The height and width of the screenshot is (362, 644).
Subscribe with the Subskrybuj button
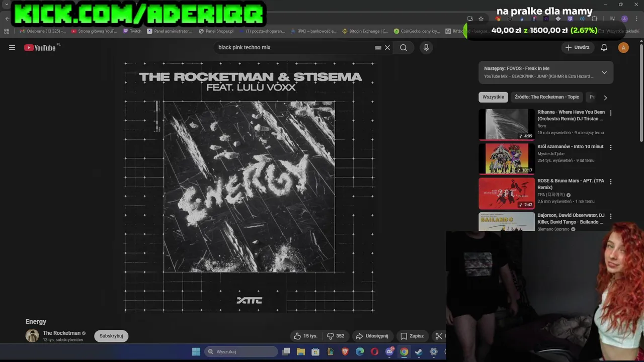point(111,336)
